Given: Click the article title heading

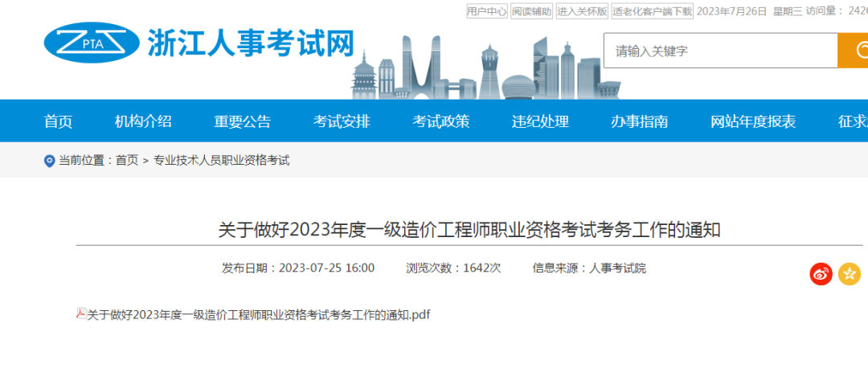Looking at the screenshot, I should 469,229.
